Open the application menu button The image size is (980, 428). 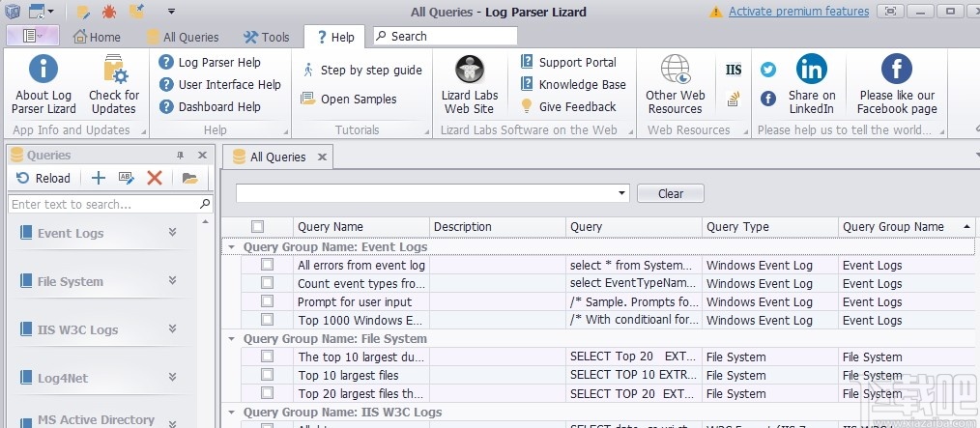point(33,36)
